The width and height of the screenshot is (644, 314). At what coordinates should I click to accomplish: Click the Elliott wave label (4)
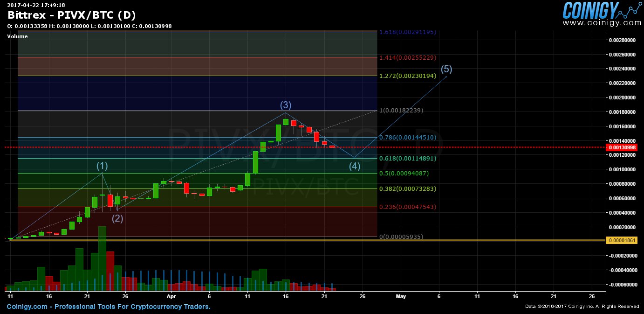click(x=355, y=166)
